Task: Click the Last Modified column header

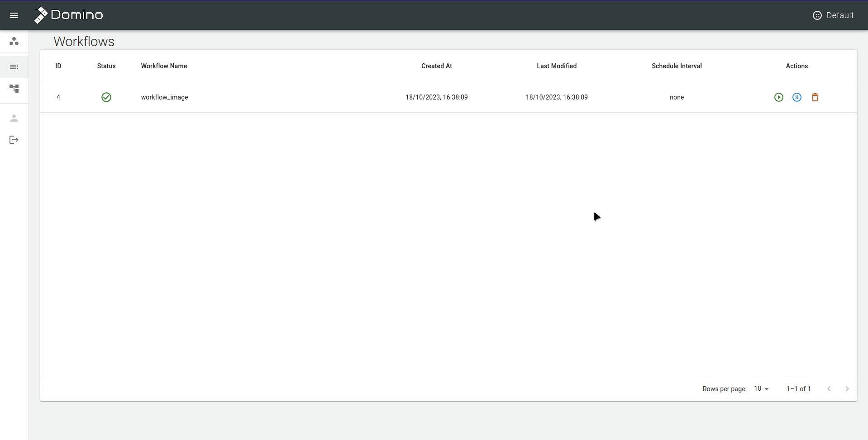Action: (x=557, y=66)
